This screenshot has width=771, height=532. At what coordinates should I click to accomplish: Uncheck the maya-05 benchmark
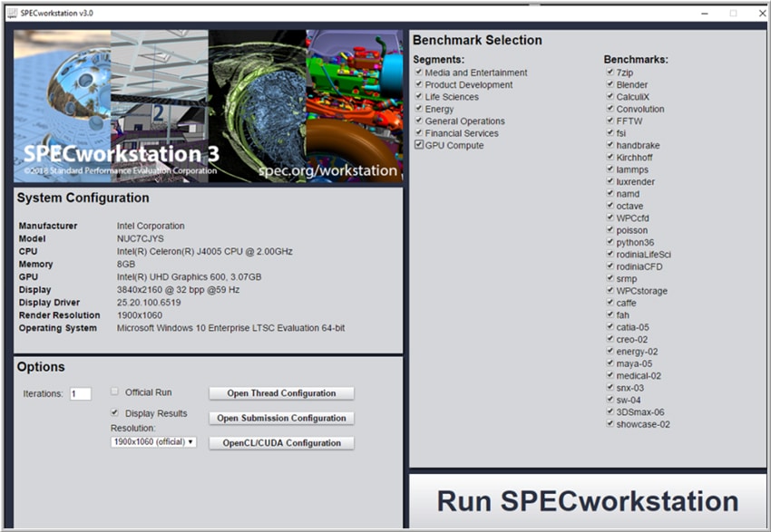point(610,363)
